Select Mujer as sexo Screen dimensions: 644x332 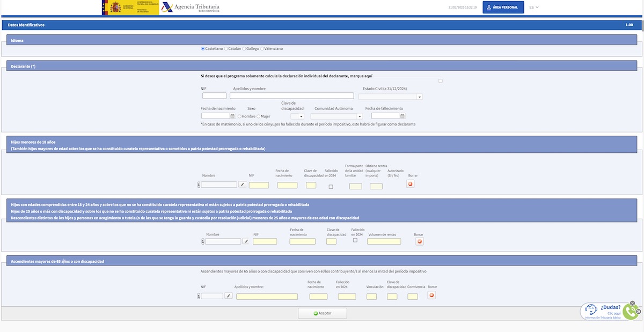[x=259, y=116]
